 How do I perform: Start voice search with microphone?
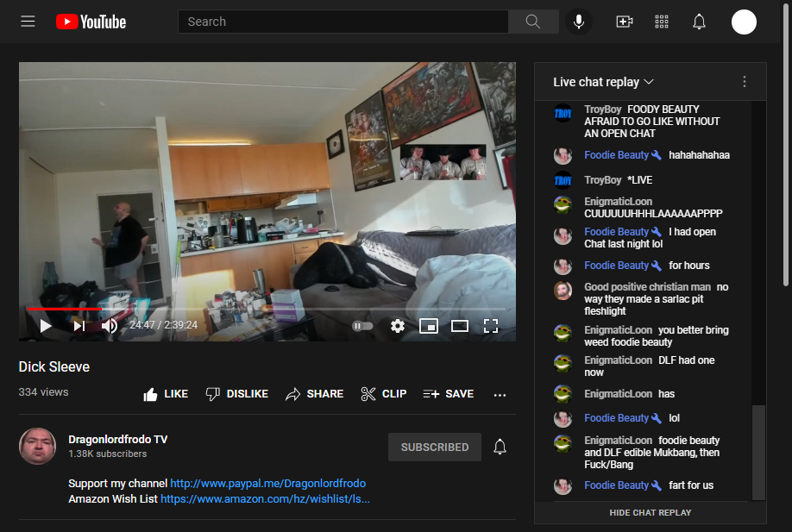click(579, 22)
